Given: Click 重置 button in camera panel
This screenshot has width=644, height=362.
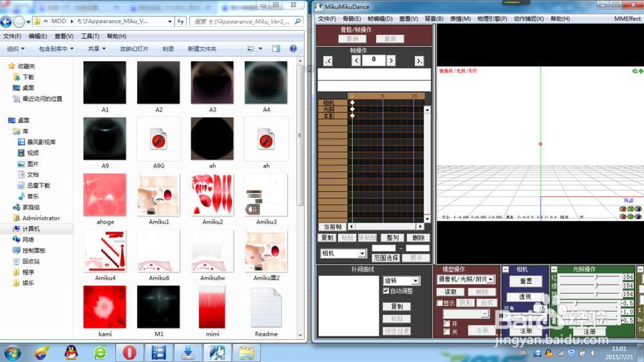Looking at the screenshot, I should coord(526,281).
